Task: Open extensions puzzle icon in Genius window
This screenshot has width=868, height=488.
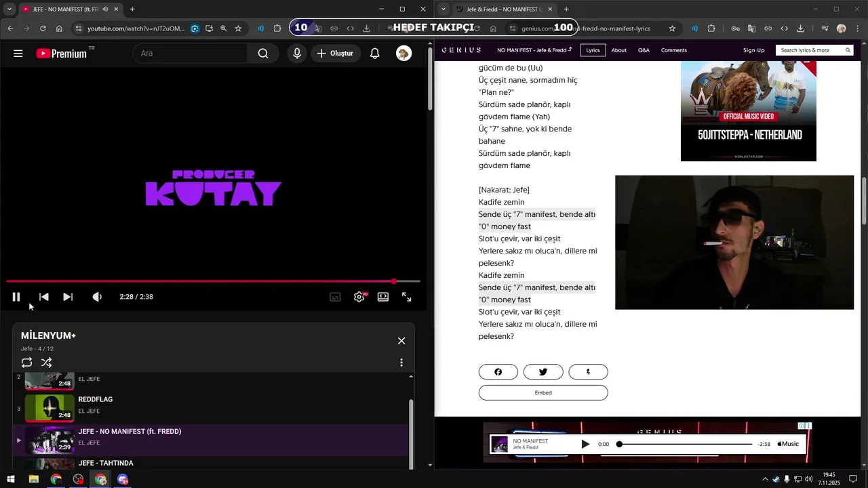Action: (711, 28)
